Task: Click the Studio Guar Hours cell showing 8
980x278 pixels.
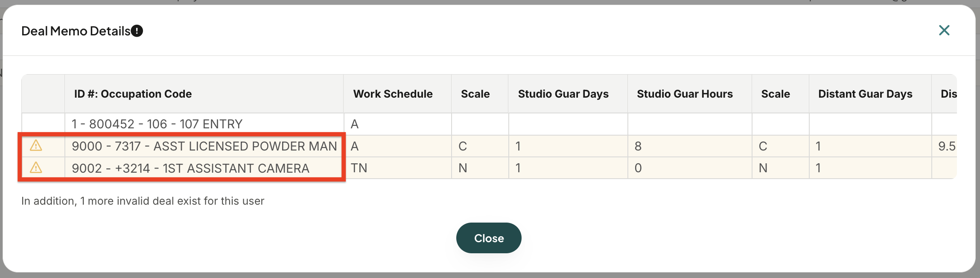Action: (x=690, y=146)
